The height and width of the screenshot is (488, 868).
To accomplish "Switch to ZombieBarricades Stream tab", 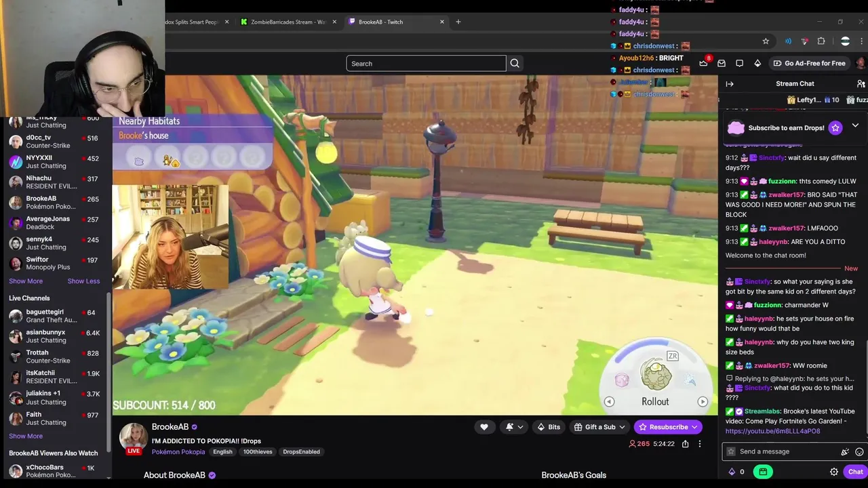I will click(x=287, y=22).
